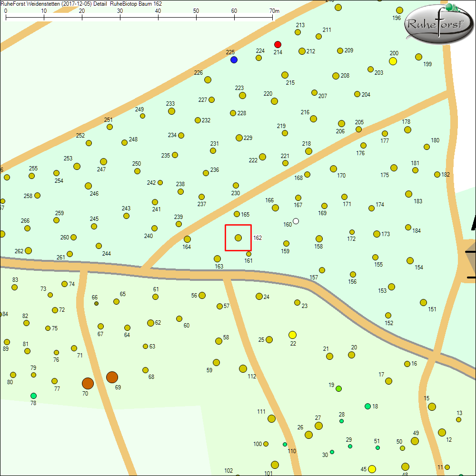
Task: Click the green tree marker 78
Action: pyautogui.click(x=33, y=396)
